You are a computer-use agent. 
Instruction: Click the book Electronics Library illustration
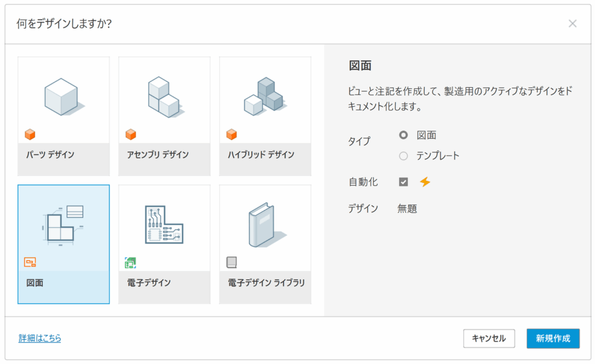(x=264, y=224)
